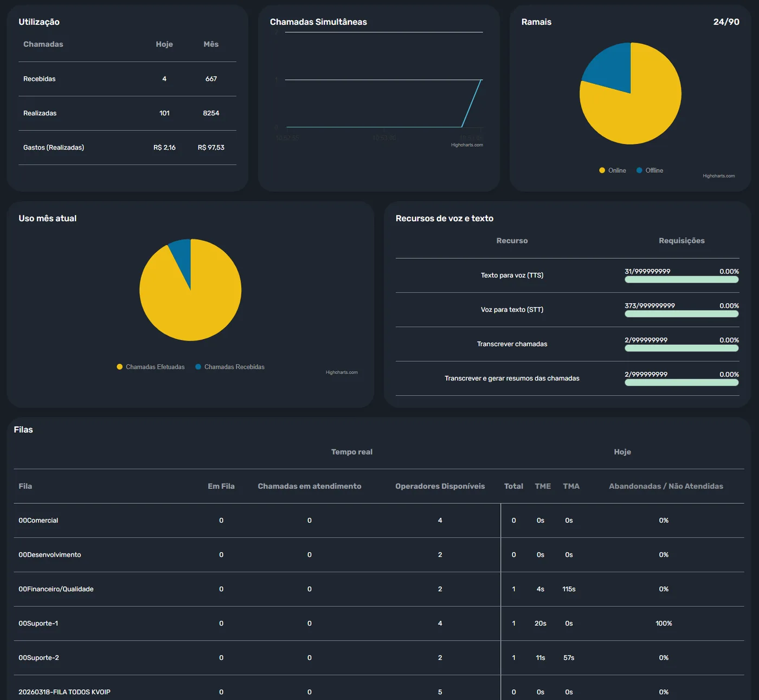This screenshot has width=759, height=700.
Task: Click the yellow Online slice of Ramais pie
Action: point(640,108)
